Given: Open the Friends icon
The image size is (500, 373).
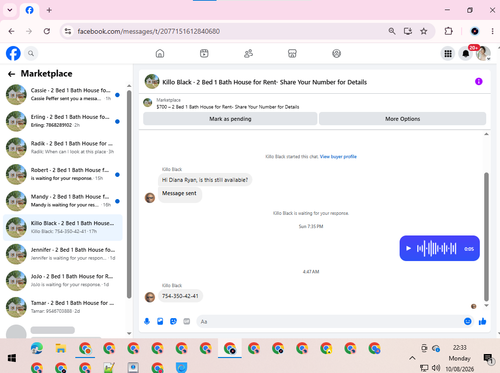Looking at the screenshot, I should pos(248,53).
